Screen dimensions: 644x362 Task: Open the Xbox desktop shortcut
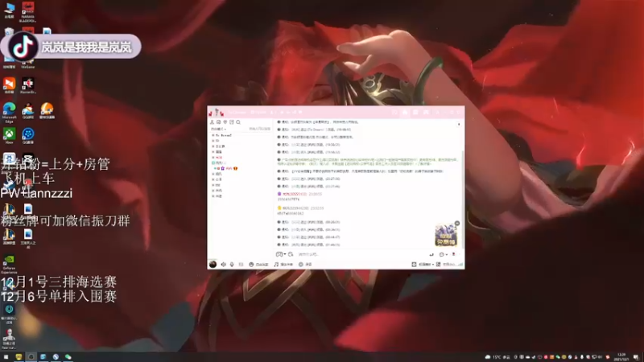tap(9, 136)
